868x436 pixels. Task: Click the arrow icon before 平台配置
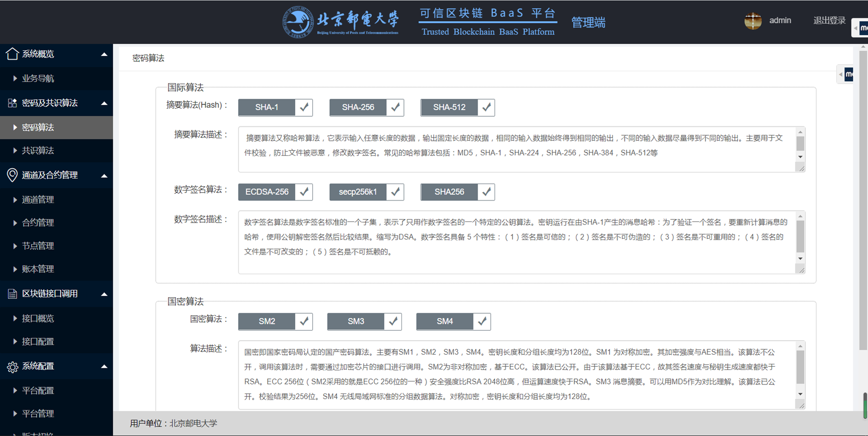[x=15, y=390]
